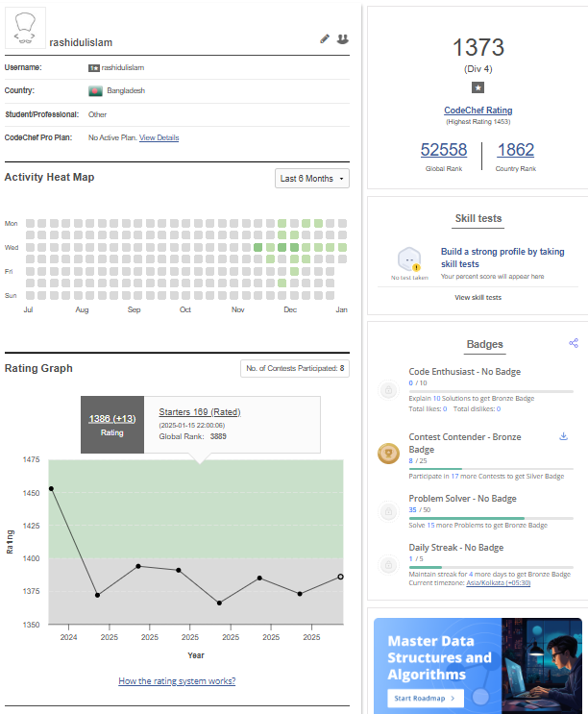Click the Dec month label on heat map

pyautogui.click(x=290, y=309)
